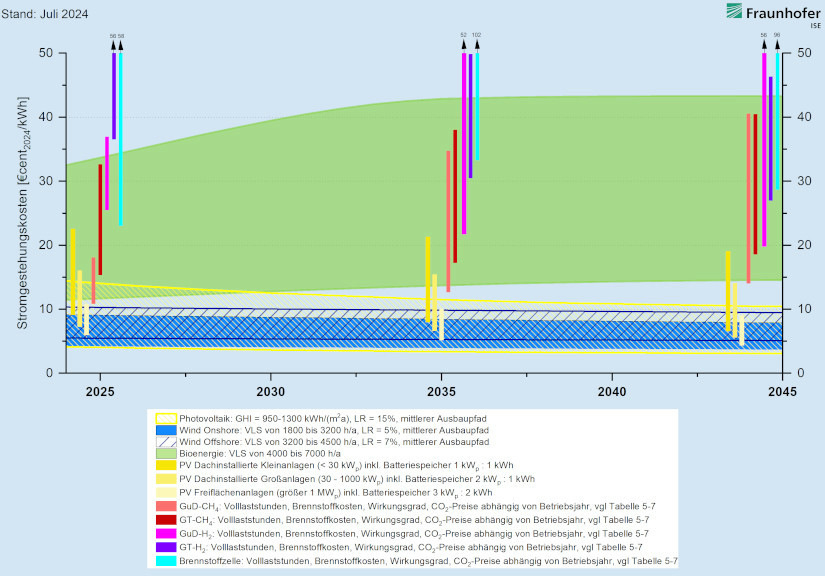Click the hatched Wind Offshore legend swatch
This screenshot has width=825, height=576.
(164, 442)
